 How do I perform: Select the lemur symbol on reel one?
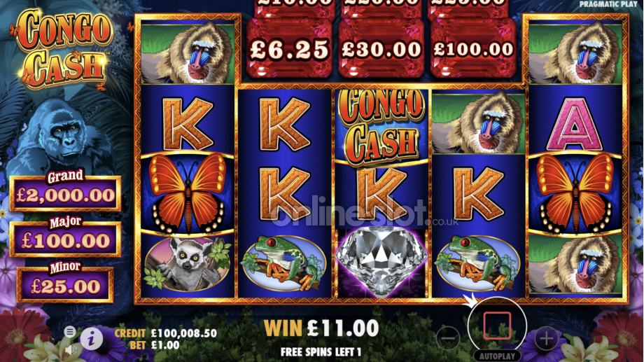point(188,263)
